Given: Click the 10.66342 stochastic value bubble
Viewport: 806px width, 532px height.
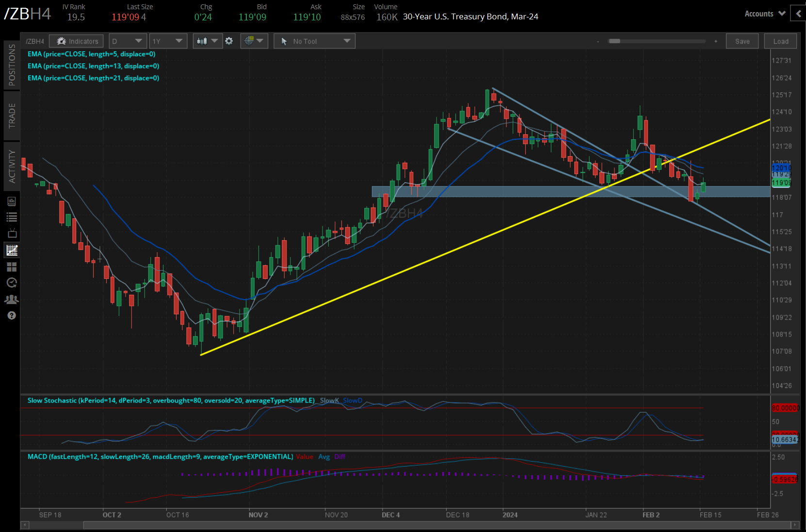Looking at the screenshot, I should click(x=785, y=440).
